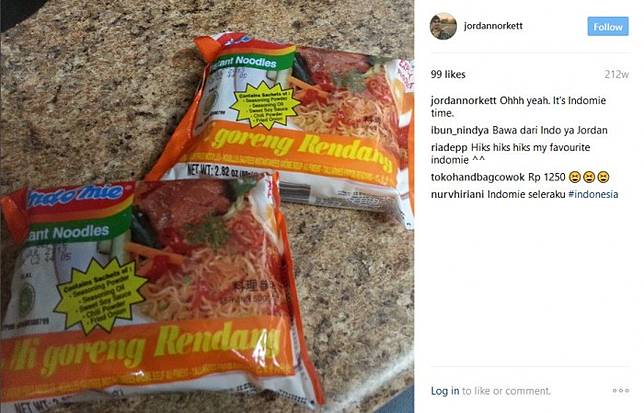
Task: Visit commenter ibun_nindya's profile
Action: (x=460, y=130)
